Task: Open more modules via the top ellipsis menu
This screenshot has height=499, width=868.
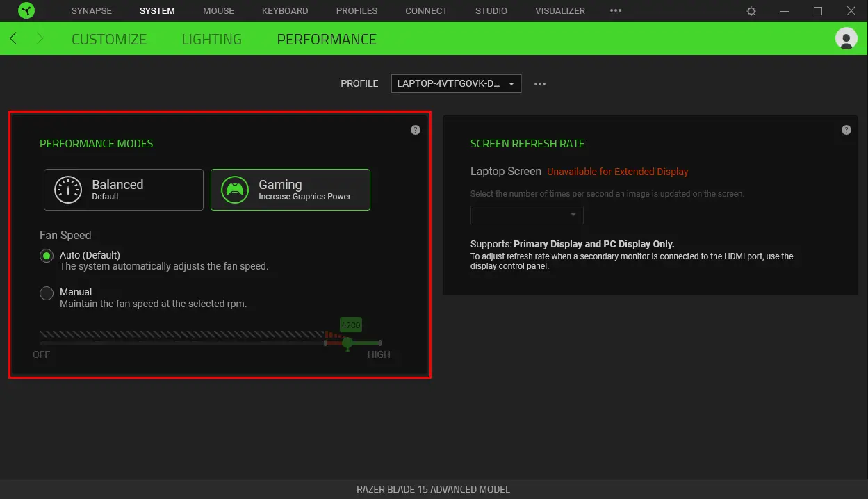Action: click(615, 10)
